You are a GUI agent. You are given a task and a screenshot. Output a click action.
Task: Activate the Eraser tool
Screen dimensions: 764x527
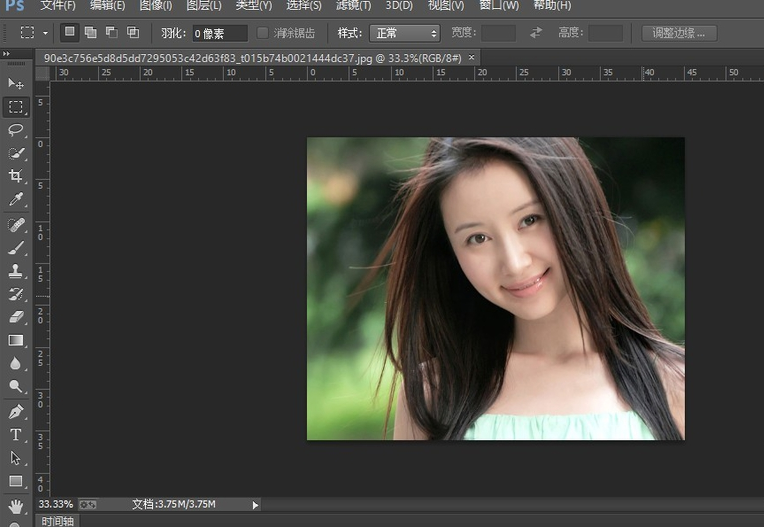(16, 317)
